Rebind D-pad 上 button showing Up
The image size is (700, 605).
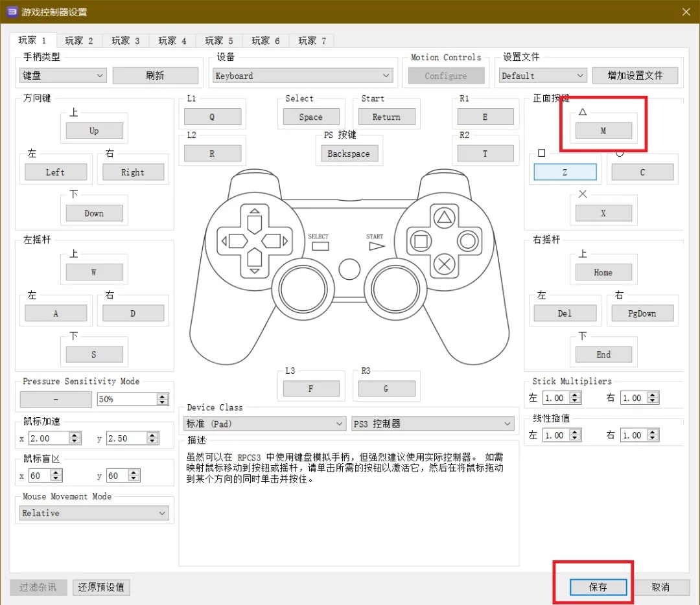[94, 131]
